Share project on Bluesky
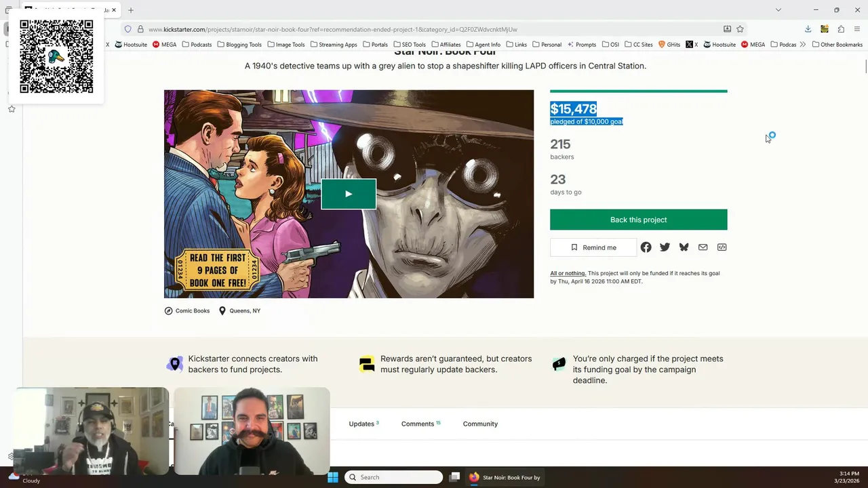The width and height of the screenshot is (868, 488). (684, 247)
